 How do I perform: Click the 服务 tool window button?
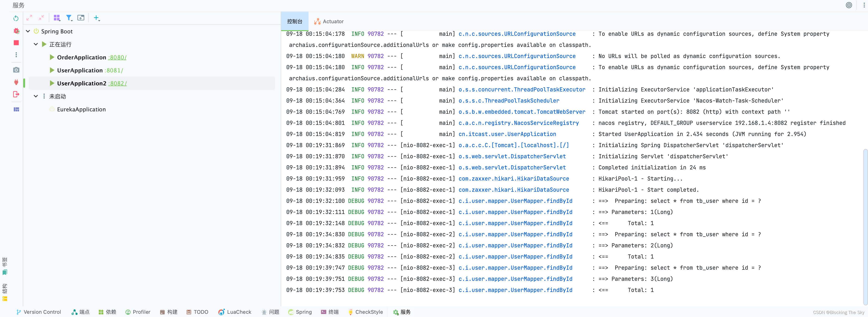[x=402, y=312]
